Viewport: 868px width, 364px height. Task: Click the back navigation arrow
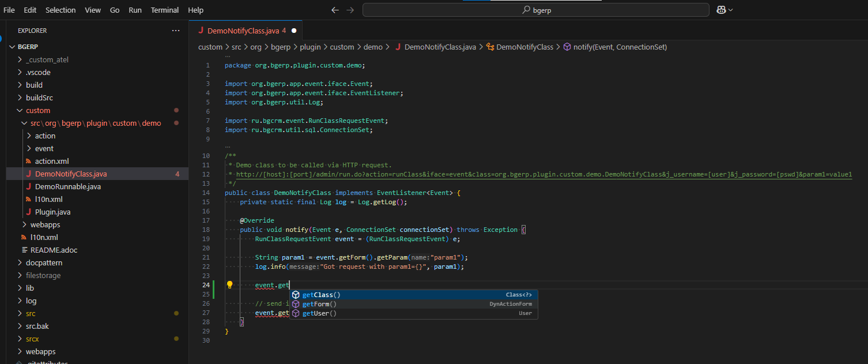pos(336,10)
